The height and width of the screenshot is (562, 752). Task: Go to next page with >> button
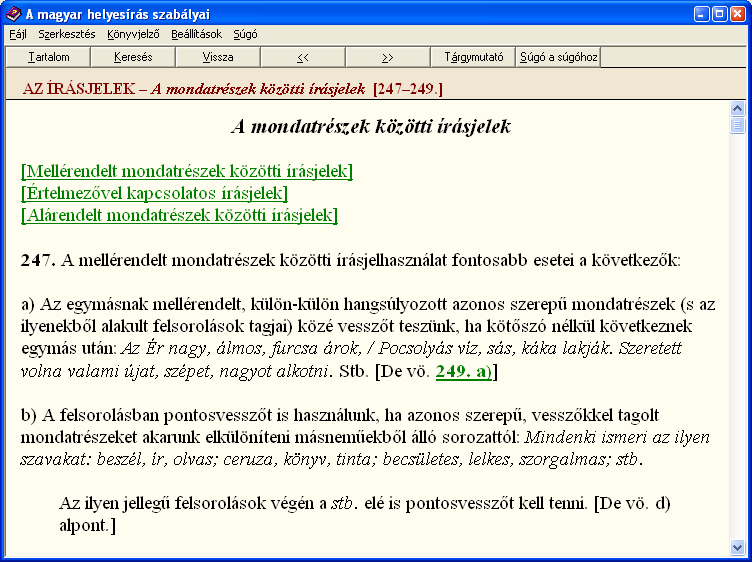(x=388, y=57)
